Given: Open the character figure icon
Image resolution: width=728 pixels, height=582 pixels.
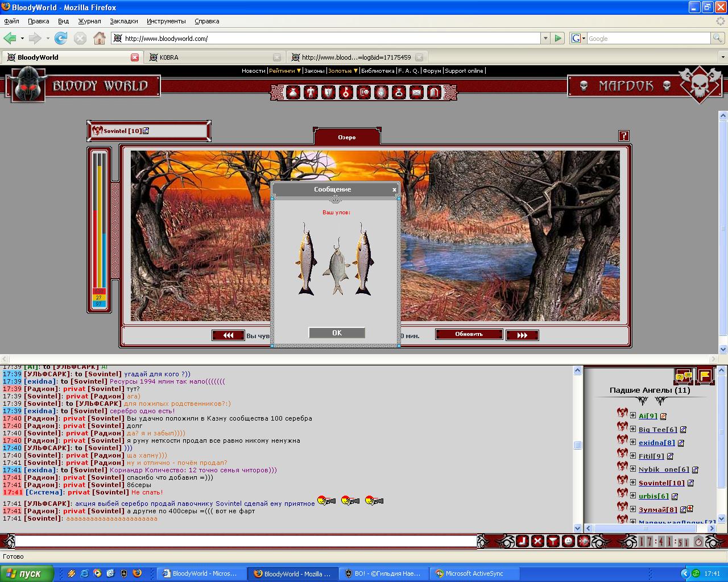Looking at the screenshot, I should 311,92.
